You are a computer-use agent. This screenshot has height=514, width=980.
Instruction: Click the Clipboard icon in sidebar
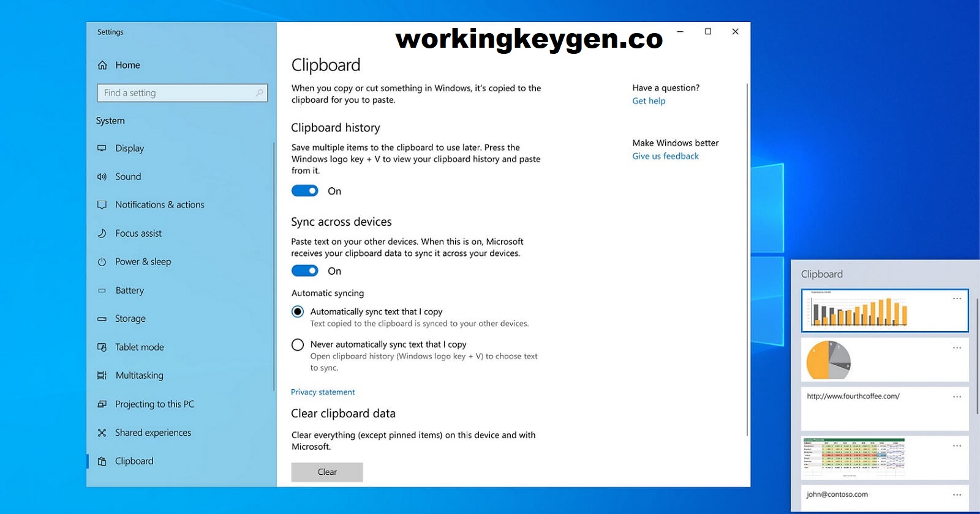(102, 461)
